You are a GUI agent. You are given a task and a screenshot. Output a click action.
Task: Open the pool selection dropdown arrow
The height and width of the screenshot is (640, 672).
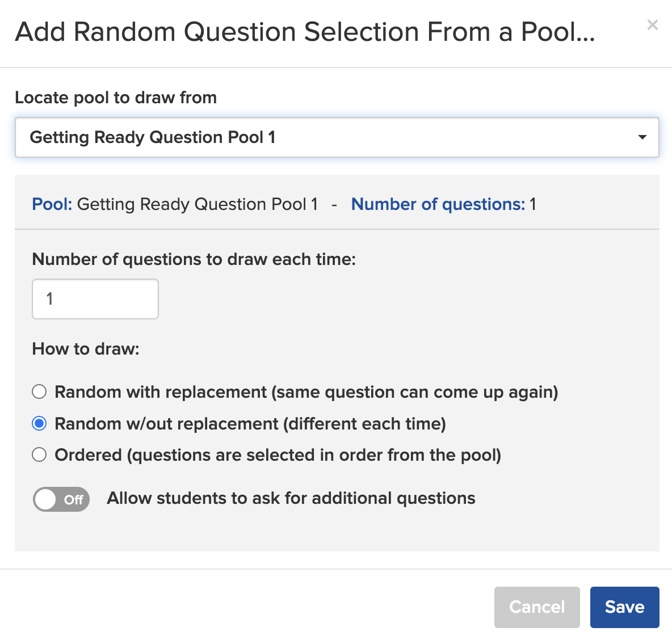click(642, 137)
